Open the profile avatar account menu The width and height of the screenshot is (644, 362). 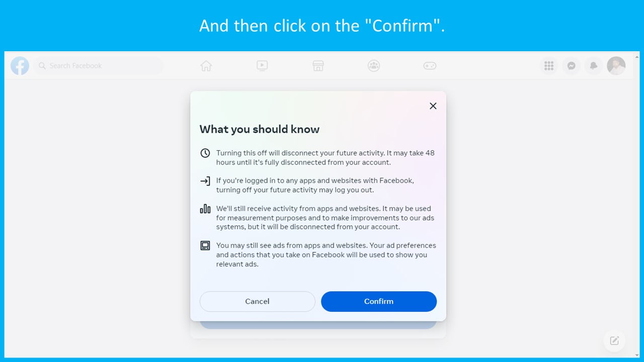616,66
